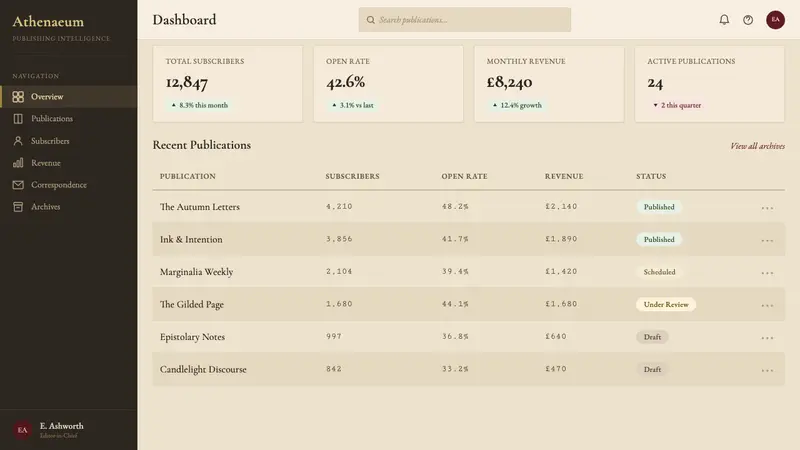
Task: Select the 2 this quarter indicator
Action: tap(677, 105)
